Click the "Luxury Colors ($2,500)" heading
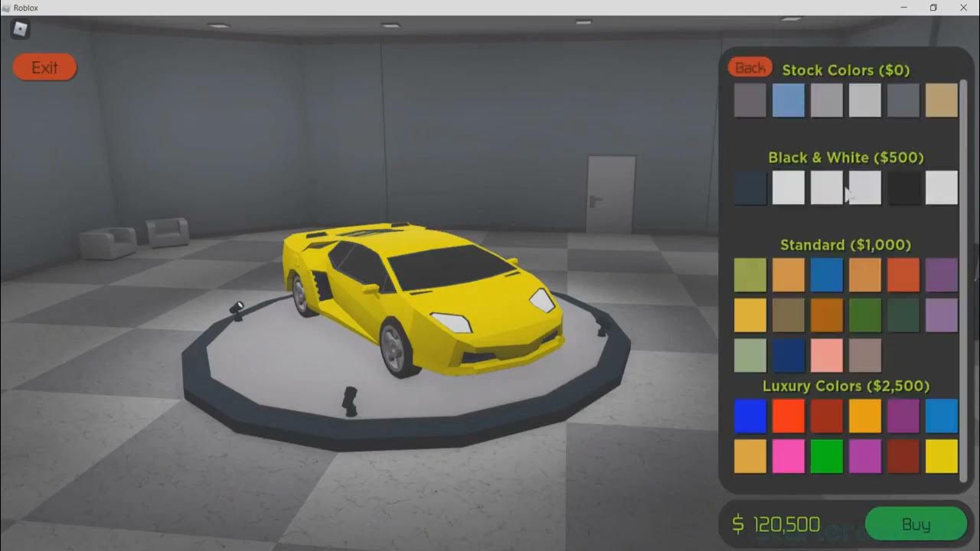The height and width of the screenshot is (551, 980). 846,386
